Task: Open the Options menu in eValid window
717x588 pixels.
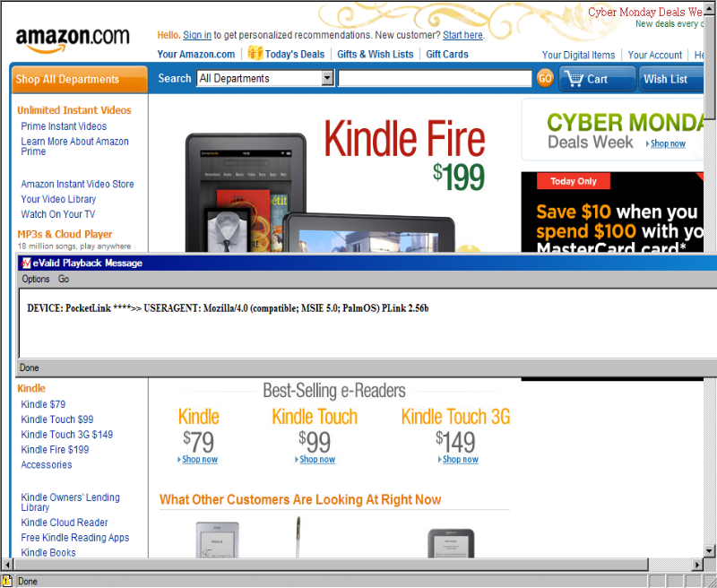Action: [x=36, y=279]
